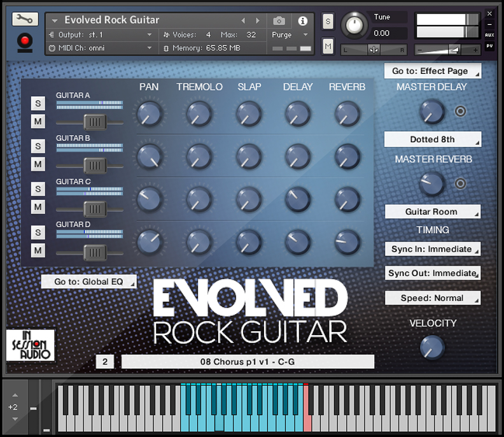Mute Guitar B
The image size is (504, 437).
coord(38,164)
